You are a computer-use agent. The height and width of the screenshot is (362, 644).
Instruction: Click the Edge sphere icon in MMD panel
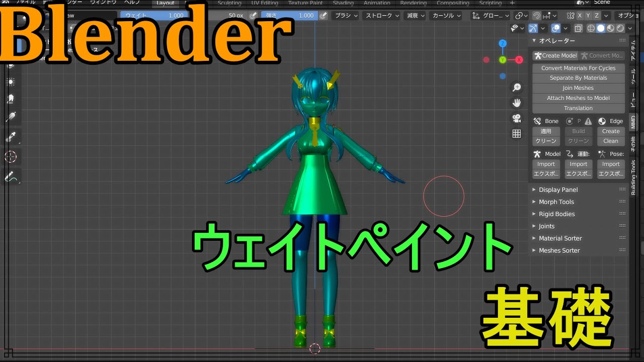coord(602,121)
